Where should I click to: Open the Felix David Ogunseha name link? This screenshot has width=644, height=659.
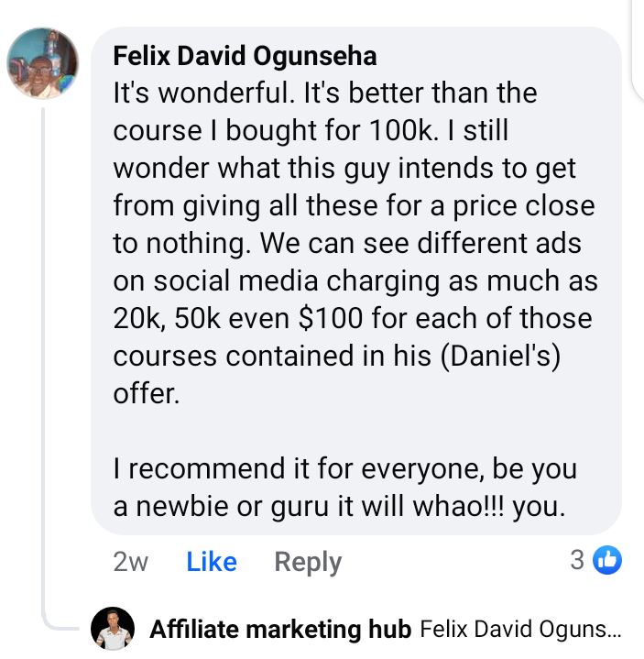pos(245,56)
